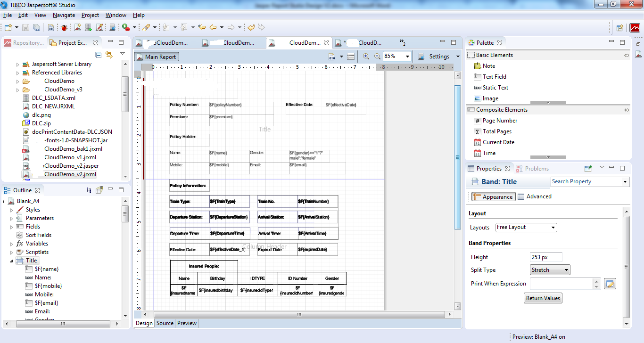
Task: Zoom out the report designer
Action: (x=377, y=57)
